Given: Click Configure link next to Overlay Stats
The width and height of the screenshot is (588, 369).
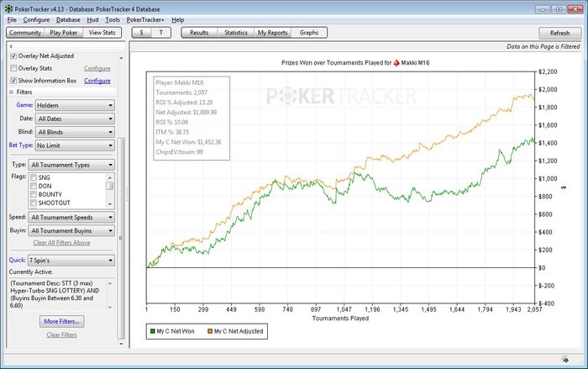Looking at the screenshot, I should tap(97, 68).
